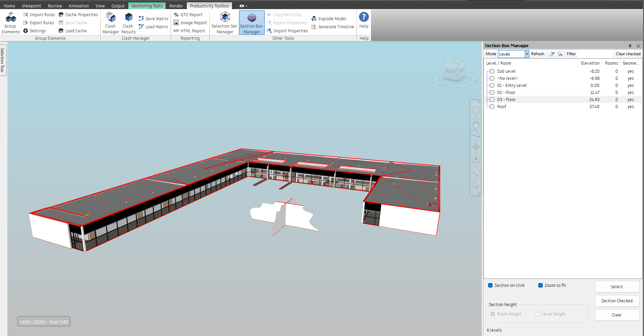
Task: Select the Orbit navigation tool
Action: 475,146
